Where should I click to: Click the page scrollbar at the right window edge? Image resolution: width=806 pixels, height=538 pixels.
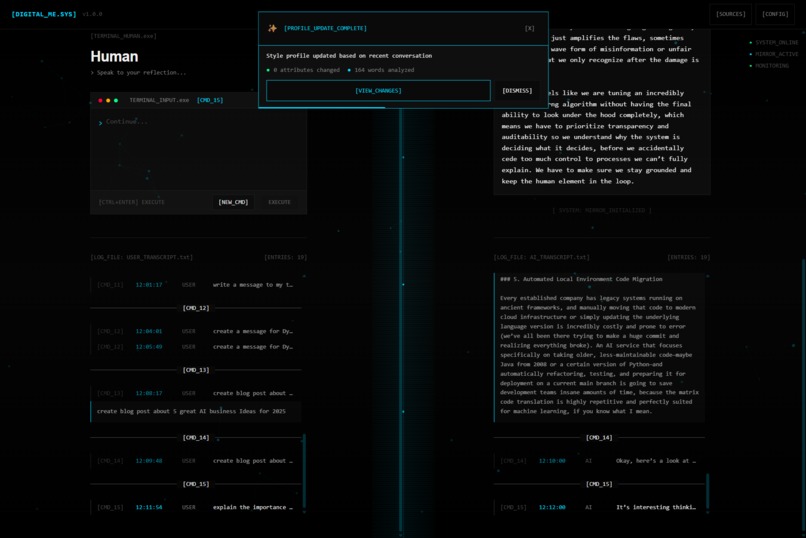804,396
